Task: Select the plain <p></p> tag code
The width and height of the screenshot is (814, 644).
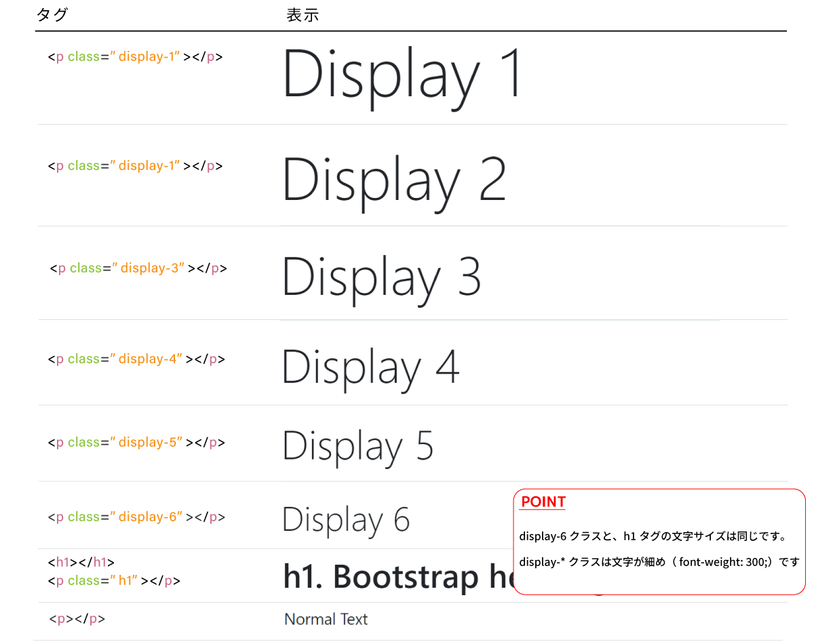Action: point(77,619)
